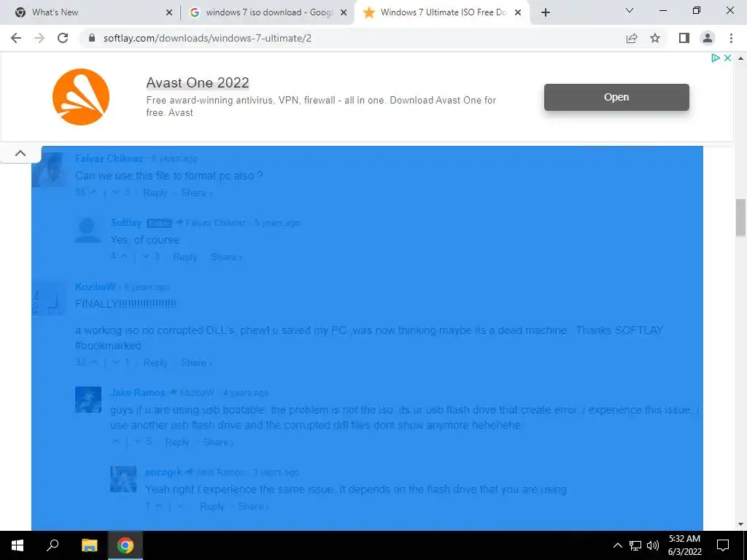
Task: Upvote Jake Ramos's comment
Action: [x=116, y=443]
